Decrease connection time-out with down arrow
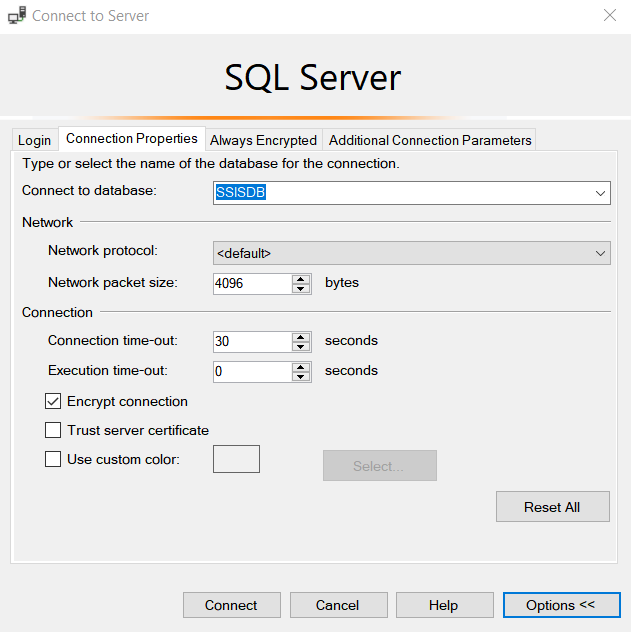Image resolution: width=631 pixels, height=632 pixels. (301, 346)
